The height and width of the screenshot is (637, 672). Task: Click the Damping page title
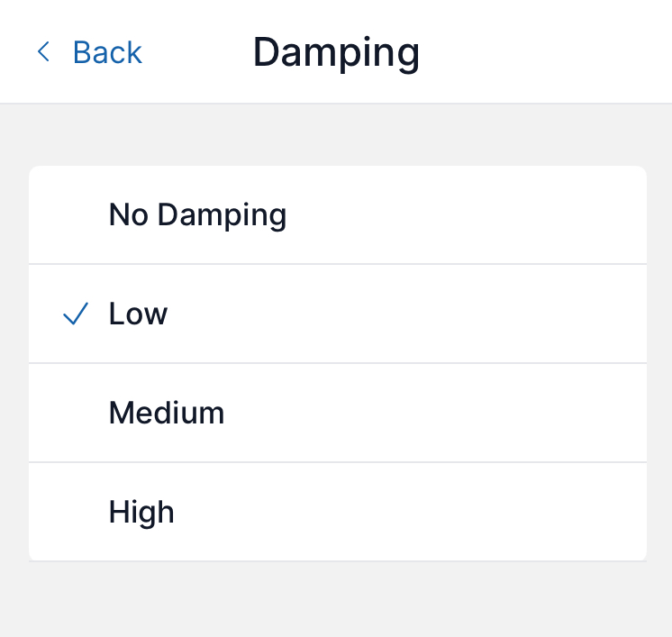(x=336, y=52)
